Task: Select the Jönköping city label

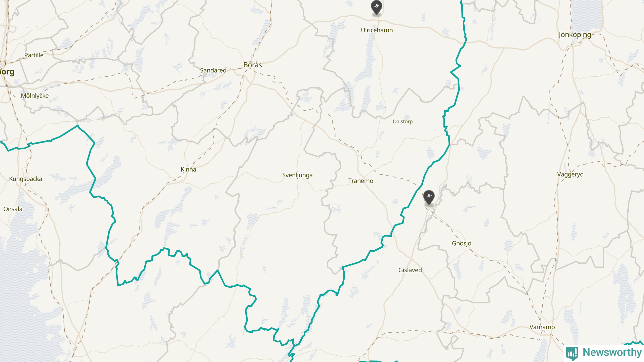Action: [575, 35]
